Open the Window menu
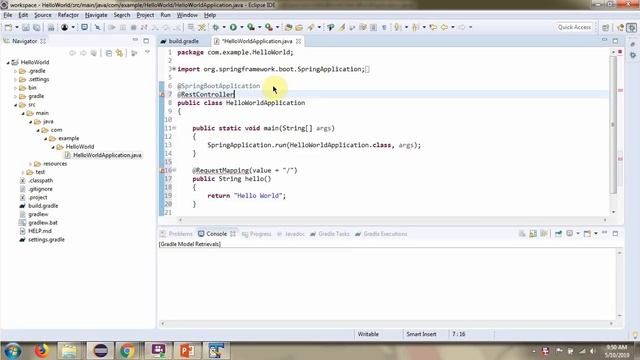The height and width of the screenshot is (360, 640). point(187,15)
